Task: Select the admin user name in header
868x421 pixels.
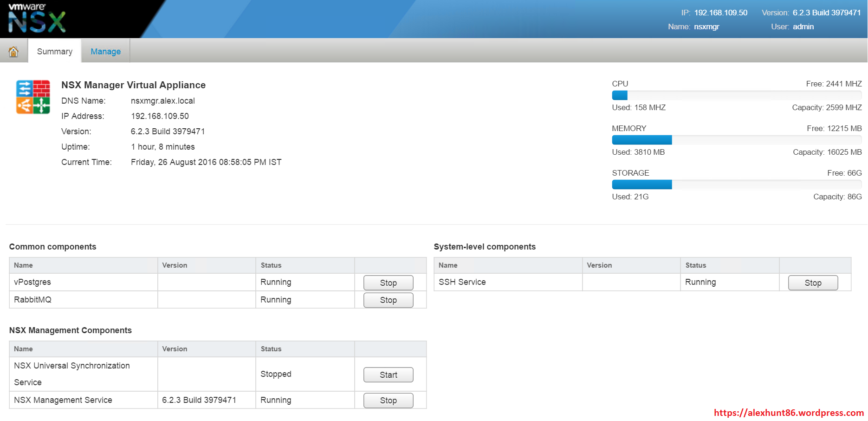Action: (803, 27)
